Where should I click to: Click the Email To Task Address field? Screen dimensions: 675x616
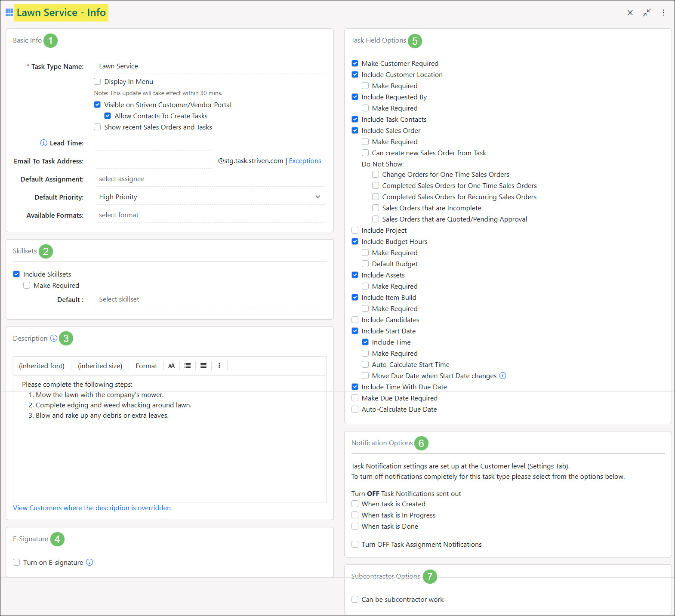[x=154, y=161]
